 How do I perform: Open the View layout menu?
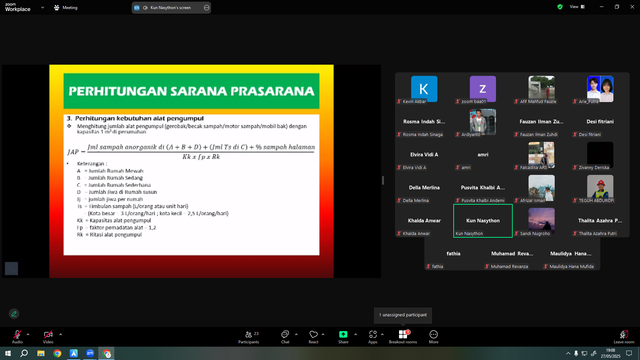(577, 7)
